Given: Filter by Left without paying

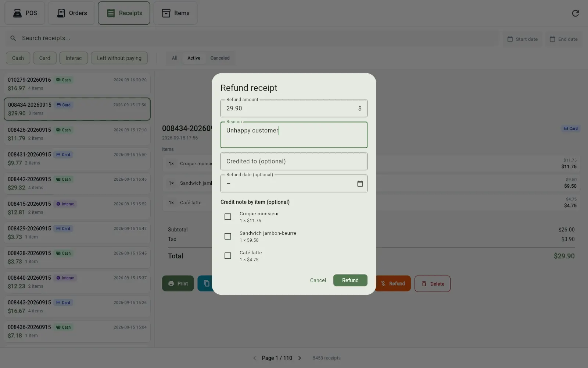Looking at the screenshot, I should pyautogui.click(x=119, y=58).
